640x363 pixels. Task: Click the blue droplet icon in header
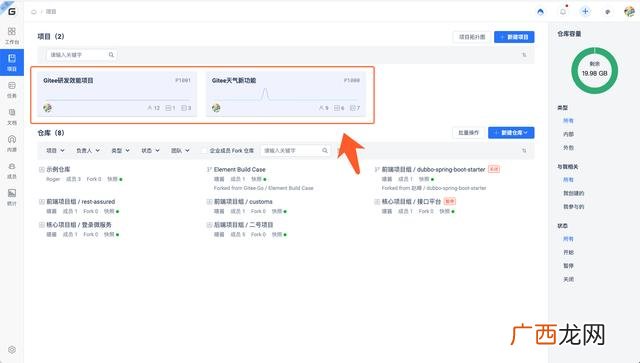[540, 12]
